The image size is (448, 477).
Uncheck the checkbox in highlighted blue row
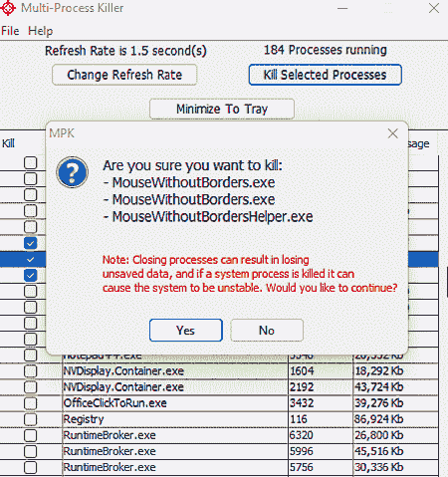30,259
